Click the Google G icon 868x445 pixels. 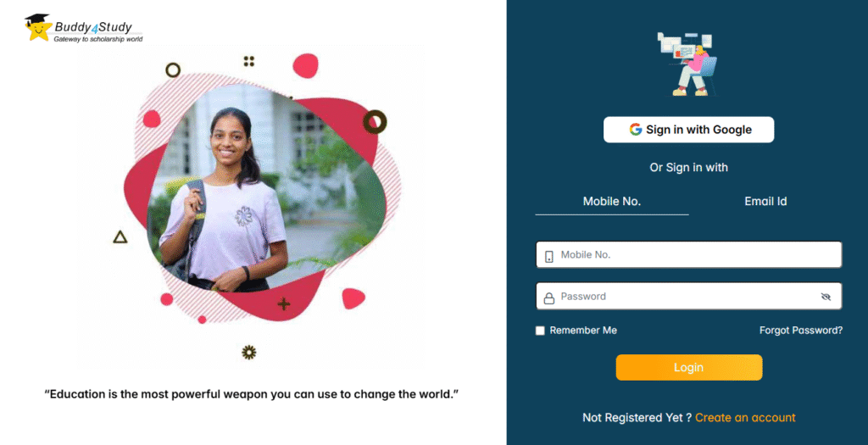636,129
